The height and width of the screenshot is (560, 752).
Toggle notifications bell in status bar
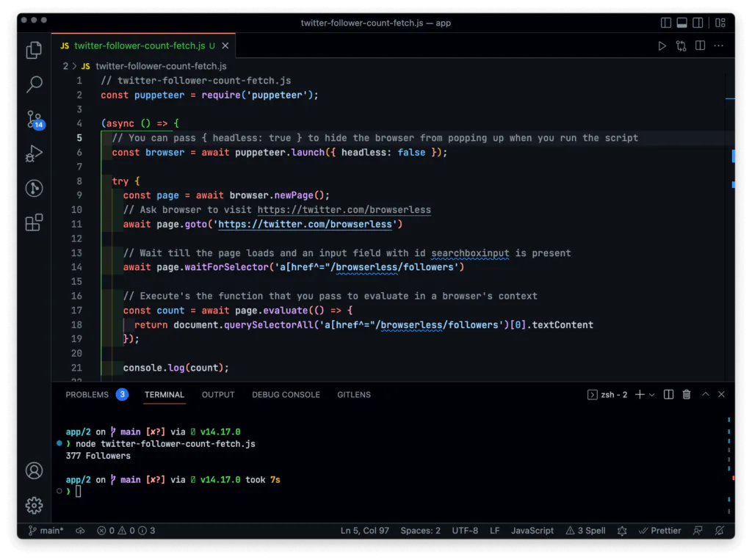click(x=720, y=530)
